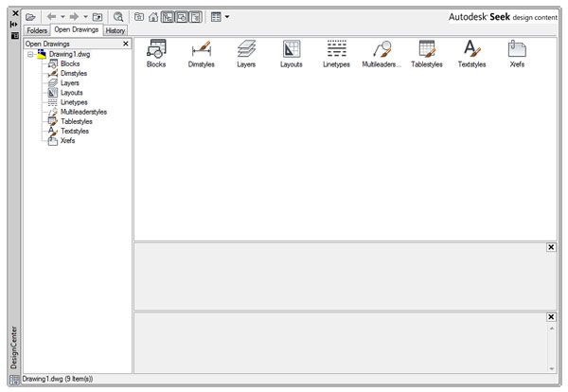The image size is (568, 392).
Task: Collapse the Drawing1.dwg tree node
Action: [30, 55]
